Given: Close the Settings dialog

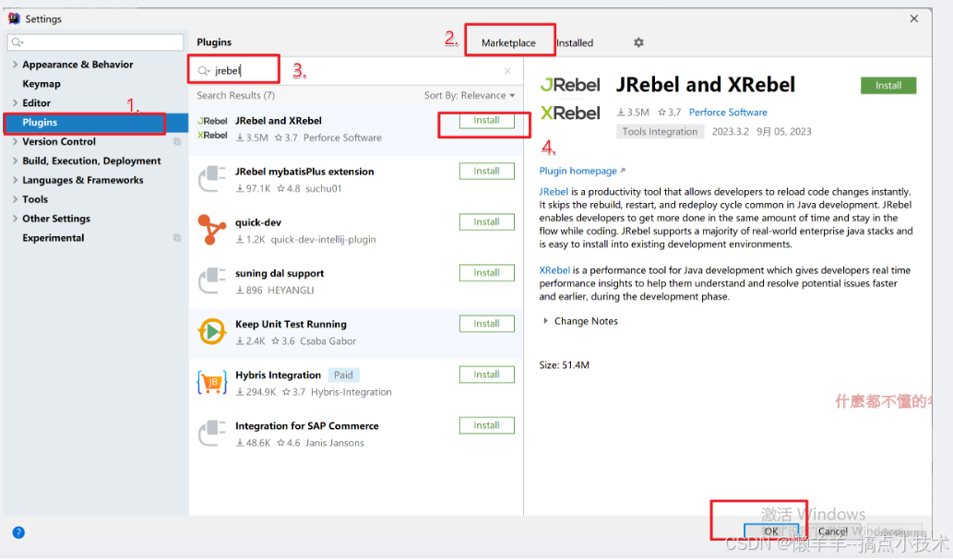Looking at the screenshot, I should click(914, 18).
